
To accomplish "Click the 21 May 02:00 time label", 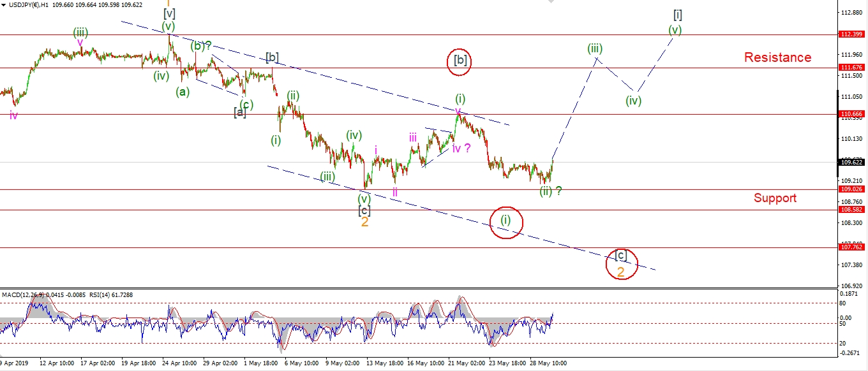I will tap(465, 363).
